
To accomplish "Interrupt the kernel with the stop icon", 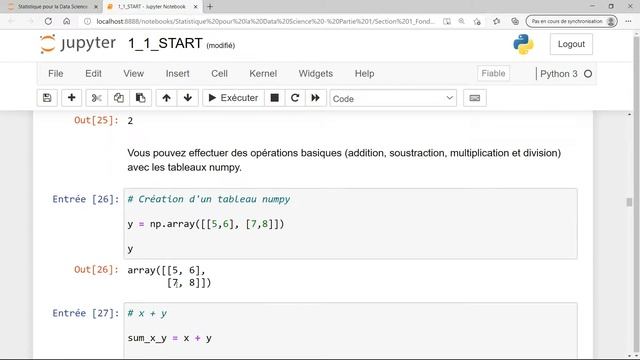I will 275,98.
